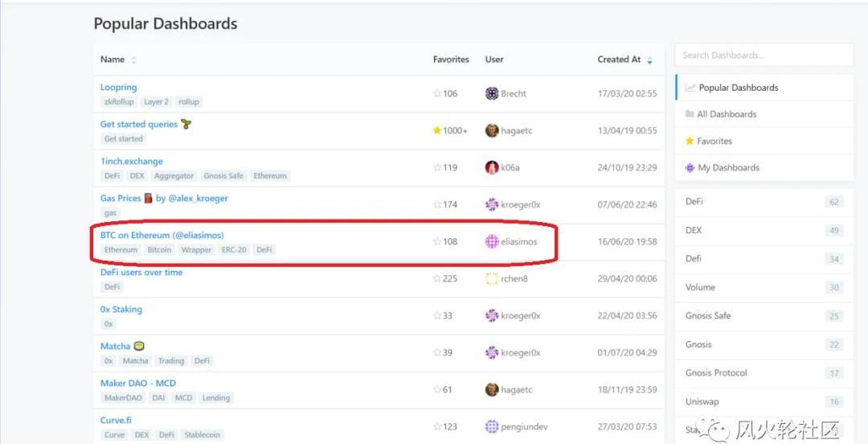The image size is (868, 444).
Task: Click kroeger0x avatar in Matcha row
Action: tap(492, 352)
